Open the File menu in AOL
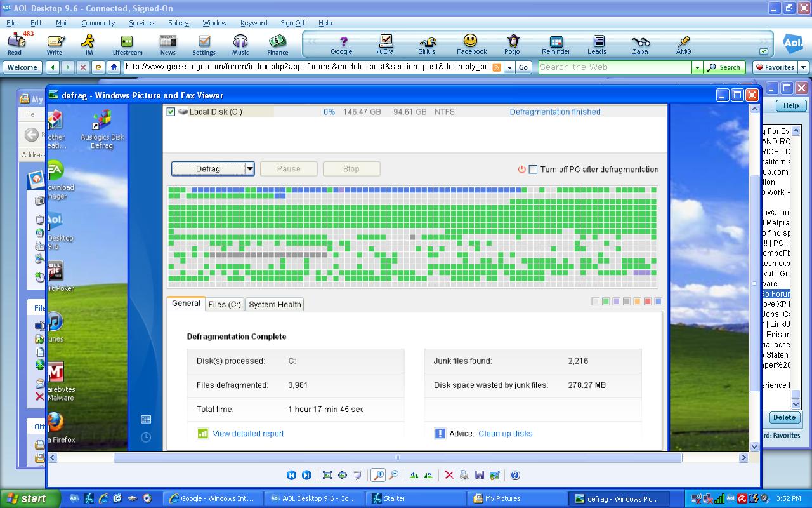The image size is (812, 508). (x=11, y=23)
